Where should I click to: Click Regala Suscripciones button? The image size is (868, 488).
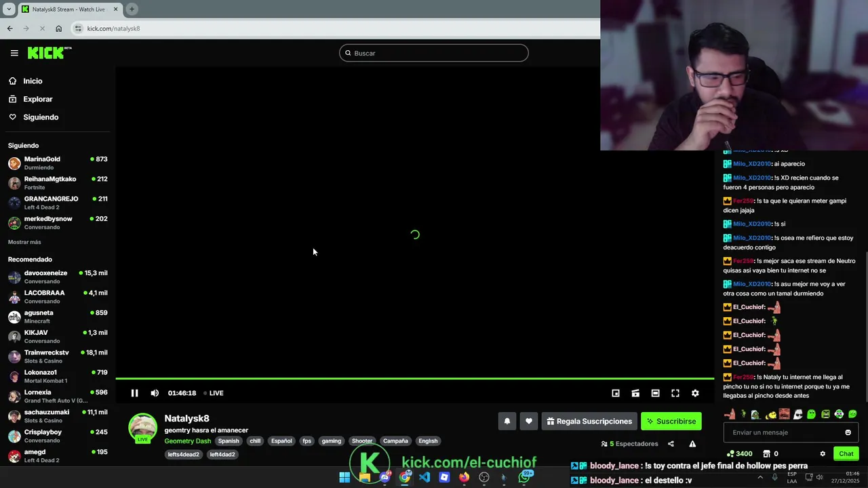click(589, 421)
